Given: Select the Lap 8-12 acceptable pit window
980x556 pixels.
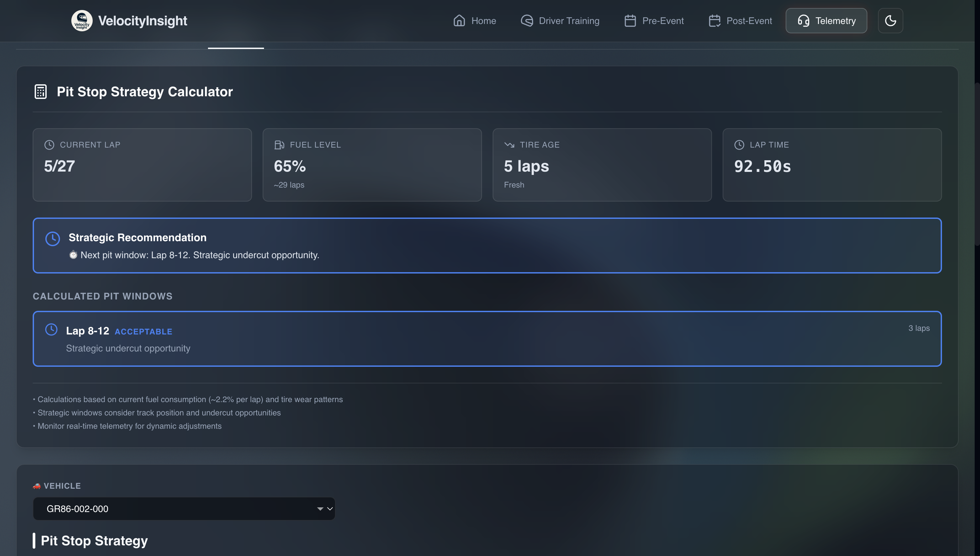Looking at the screenshot, I should click(487, 339).
